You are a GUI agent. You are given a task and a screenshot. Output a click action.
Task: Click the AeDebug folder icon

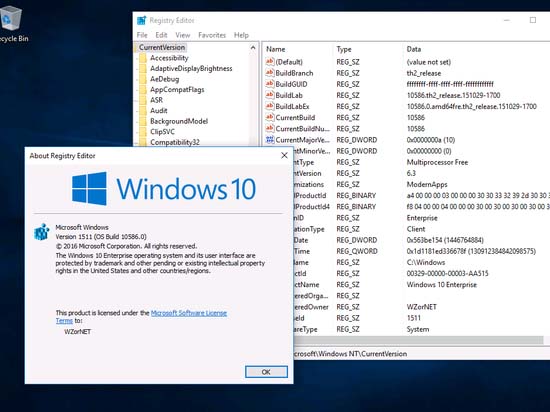143,79
